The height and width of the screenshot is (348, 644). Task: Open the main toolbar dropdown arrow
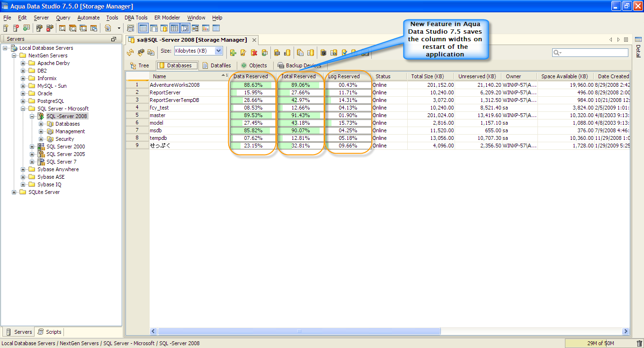[x=119, y=28]
